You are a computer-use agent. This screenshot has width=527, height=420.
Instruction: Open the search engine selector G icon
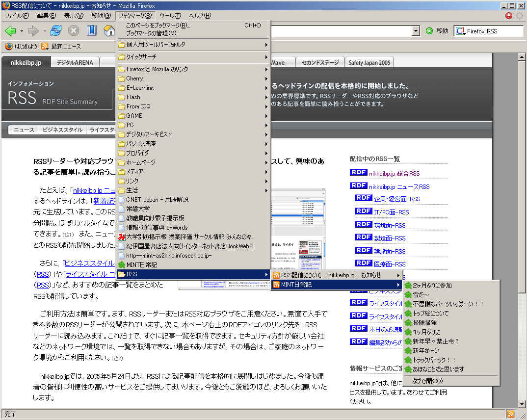(x=460, y=31)
